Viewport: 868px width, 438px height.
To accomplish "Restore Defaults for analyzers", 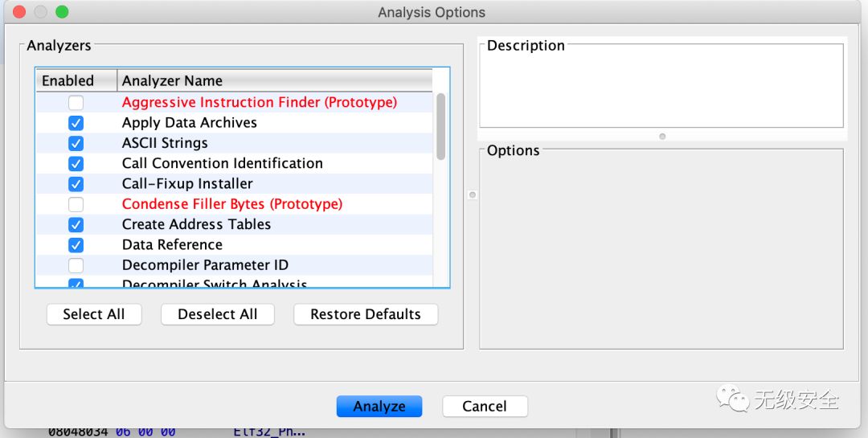I will (x=366, y=314).
